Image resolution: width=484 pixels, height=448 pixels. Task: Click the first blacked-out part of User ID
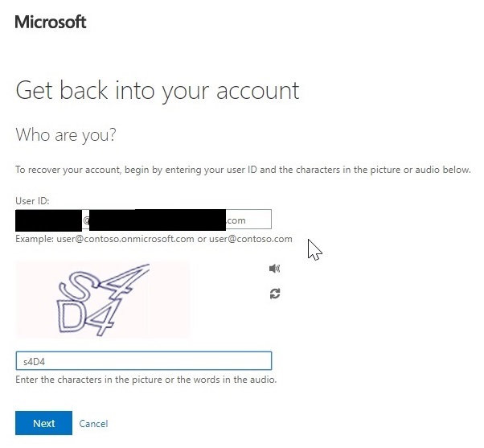pos(47,220)
